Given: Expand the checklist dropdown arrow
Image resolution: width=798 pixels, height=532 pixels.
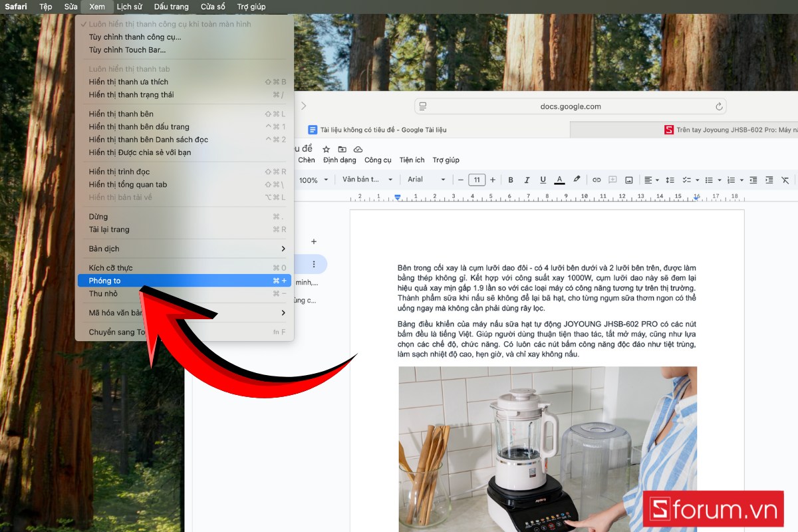Looking at the screenshot, I should tap(697, 180).
